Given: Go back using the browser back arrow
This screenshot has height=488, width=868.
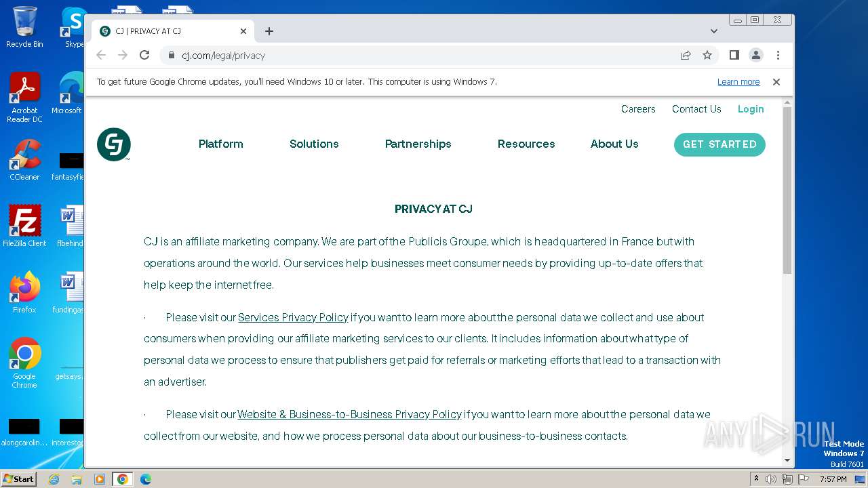Looking at the screenshot, I should click(101, 55).
